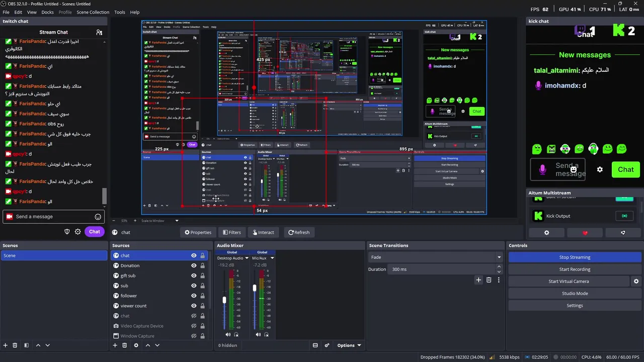Switch Audio Mixer layout icon

click(x=315, y=345)
